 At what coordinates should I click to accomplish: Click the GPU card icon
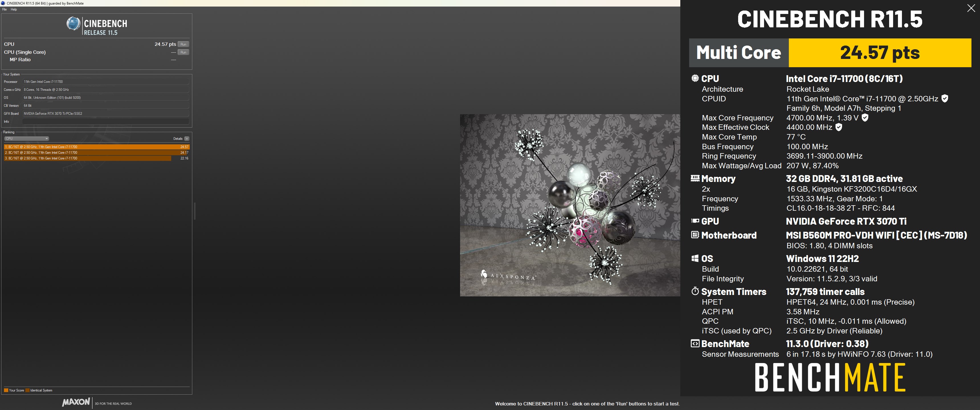695,221
